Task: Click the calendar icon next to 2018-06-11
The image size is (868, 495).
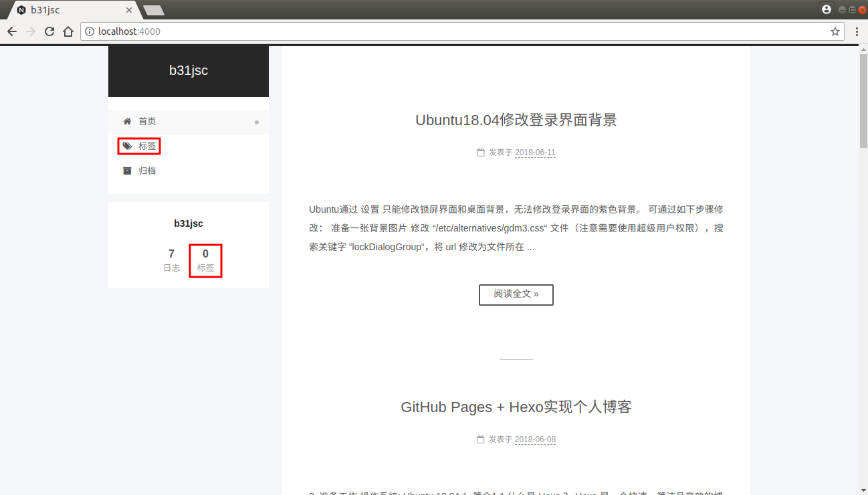Action: tap(480, 153)
